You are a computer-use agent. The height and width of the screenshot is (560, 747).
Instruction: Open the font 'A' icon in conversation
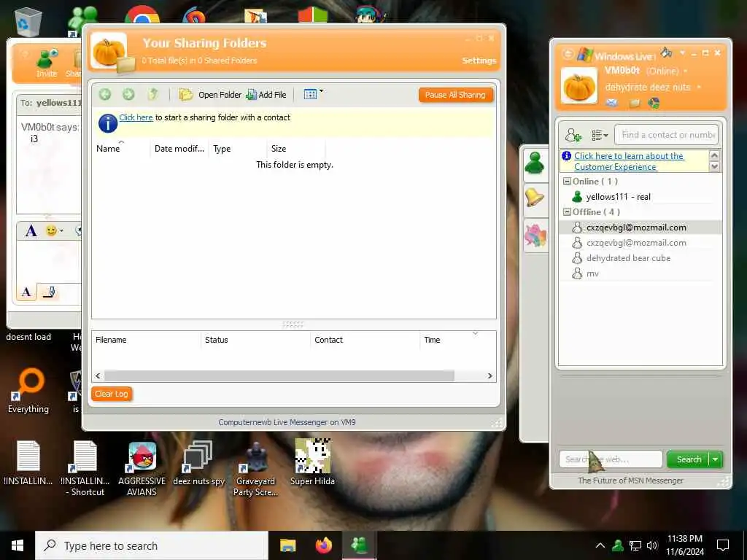(31, 231)
